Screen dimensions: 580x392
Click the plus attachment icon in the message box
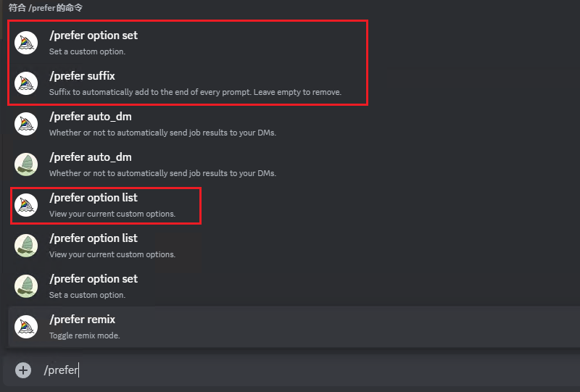click(x=23, y=370)
